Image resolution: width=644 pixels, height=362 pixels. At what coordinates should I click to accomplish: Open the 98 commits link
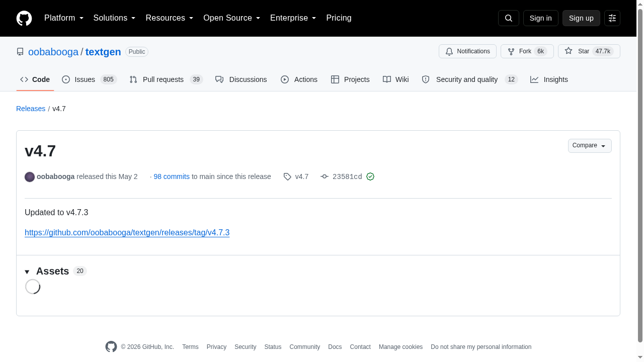[172, 176]
